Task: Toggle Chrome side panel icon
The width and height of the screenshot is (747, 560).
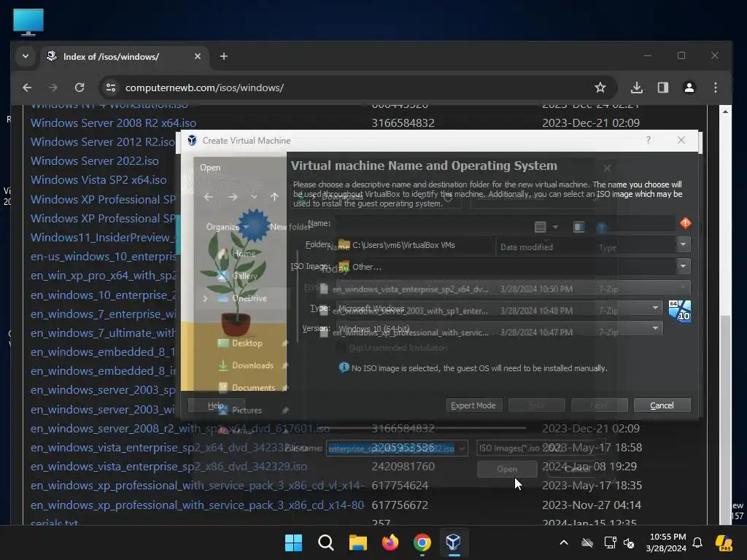Action: pos(662,87)
